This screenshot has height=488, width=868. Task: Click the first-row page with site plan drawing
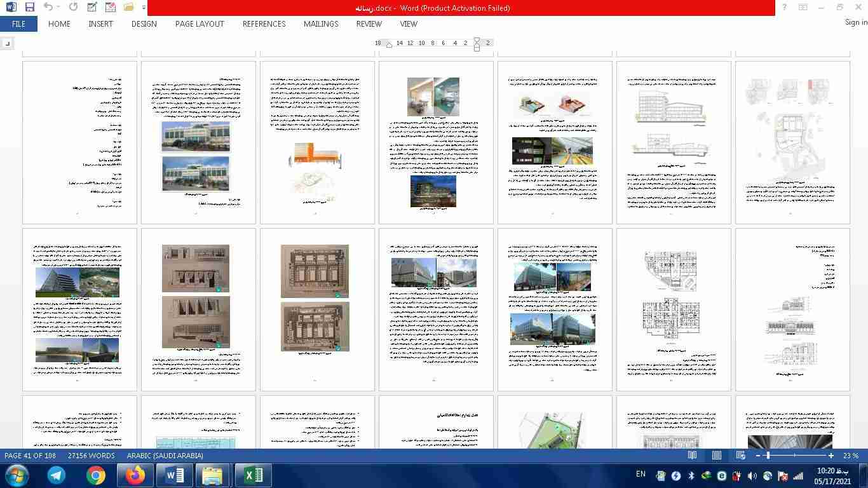(x=792, y=142)
